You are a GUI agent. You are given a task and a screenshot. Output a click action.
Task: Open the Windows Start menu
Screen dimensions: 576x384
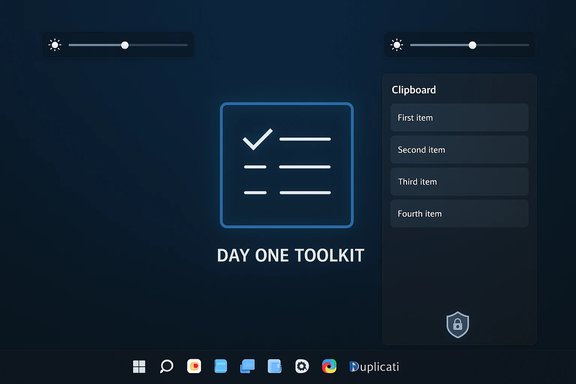pyautogui.click(x=139, y=366)
